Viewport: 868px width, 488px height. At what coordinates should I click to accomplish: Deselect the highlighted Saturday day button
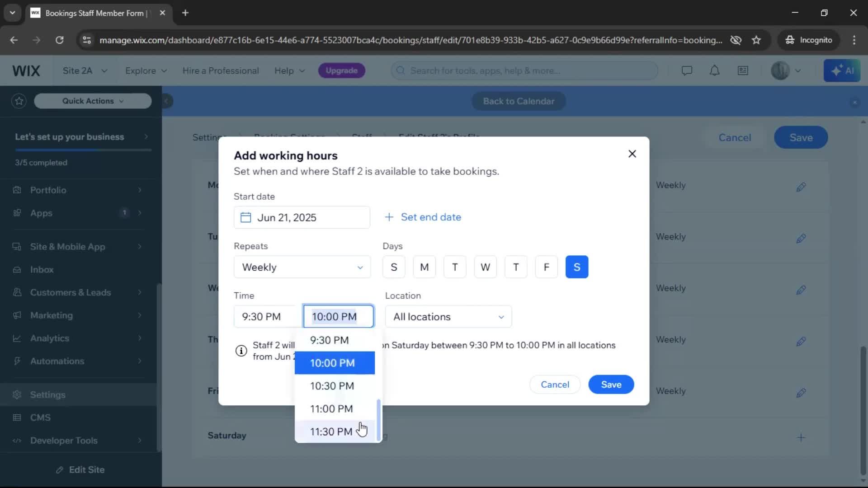(x=577, y=267)
